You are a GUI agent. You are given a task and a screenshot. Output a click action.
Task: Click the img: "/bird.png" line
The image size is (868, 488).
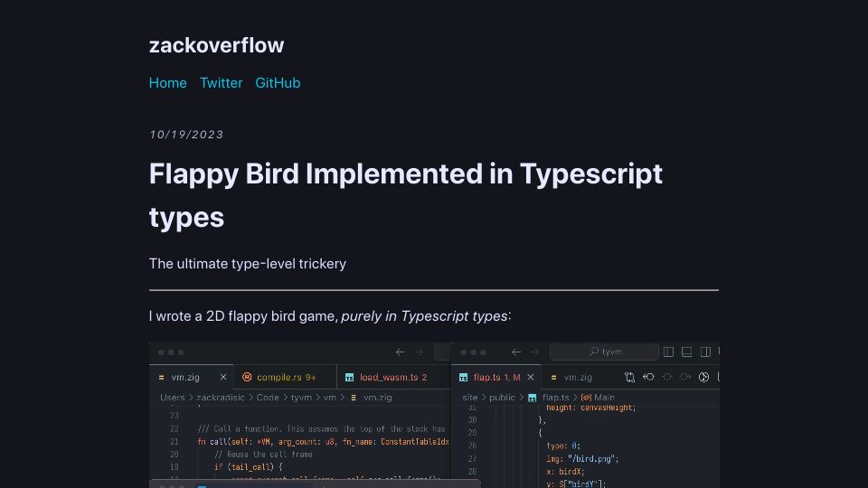581,459
